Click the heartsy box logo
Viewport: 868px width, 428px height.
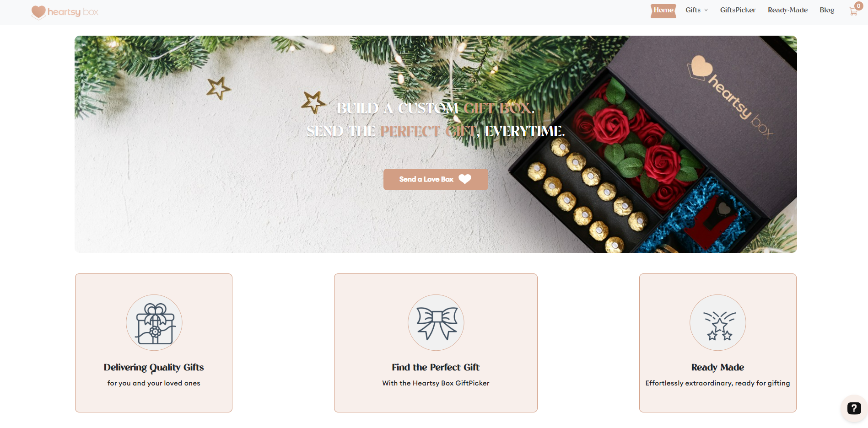coord(65,12)
